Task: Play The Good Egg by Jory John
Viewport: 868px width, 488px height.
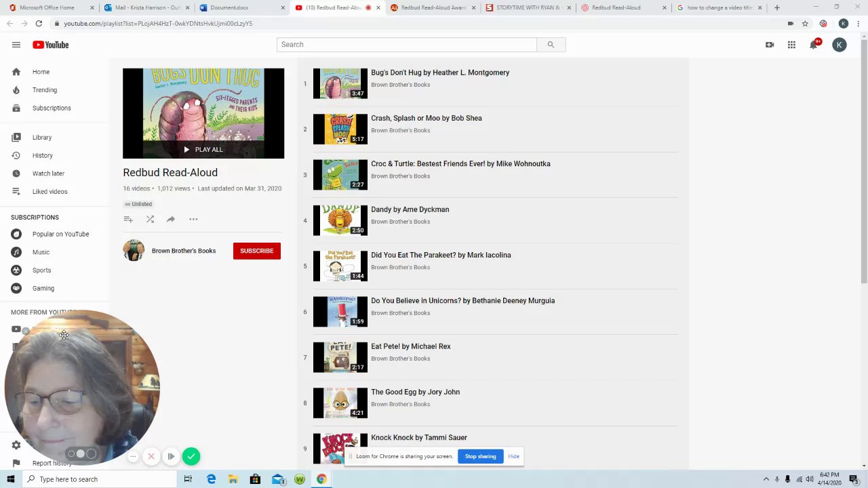Action: 415,392
